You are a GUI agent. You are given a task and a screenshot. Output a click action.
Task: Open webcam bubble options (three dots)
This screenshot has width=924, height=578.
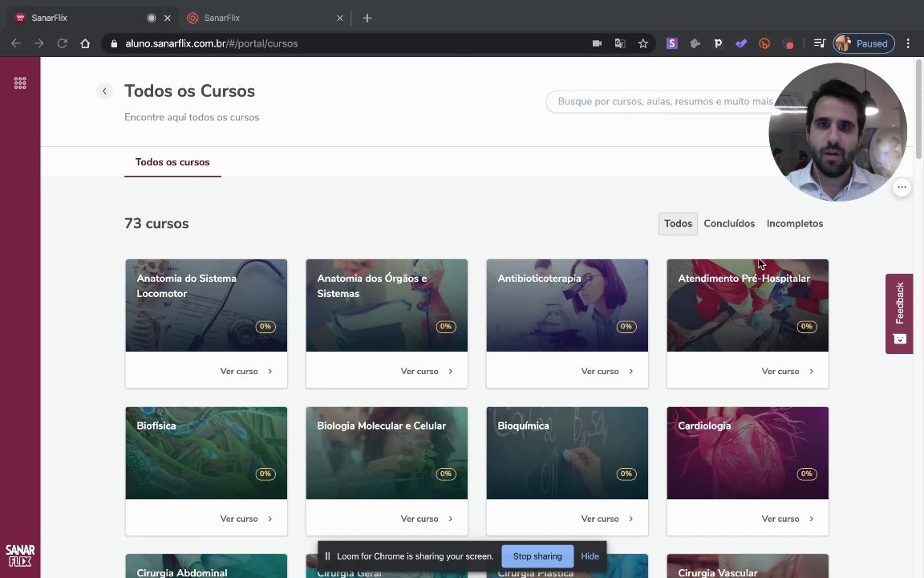pyautogui.click(x=902, y=187)
